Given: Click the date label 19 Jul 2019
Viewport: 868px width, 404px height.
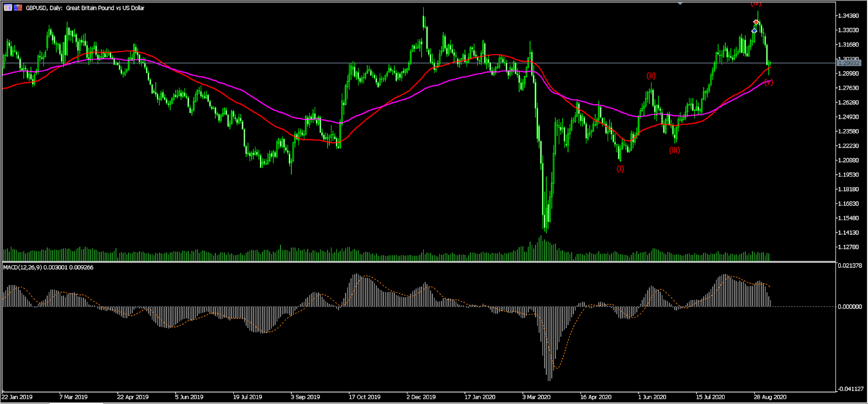Looking at the screenshot, I should 248,397.
